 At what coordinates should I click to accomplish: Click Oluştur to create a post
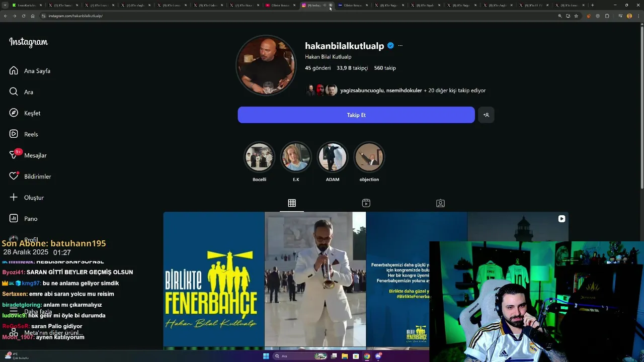click(x=27, y=198)
